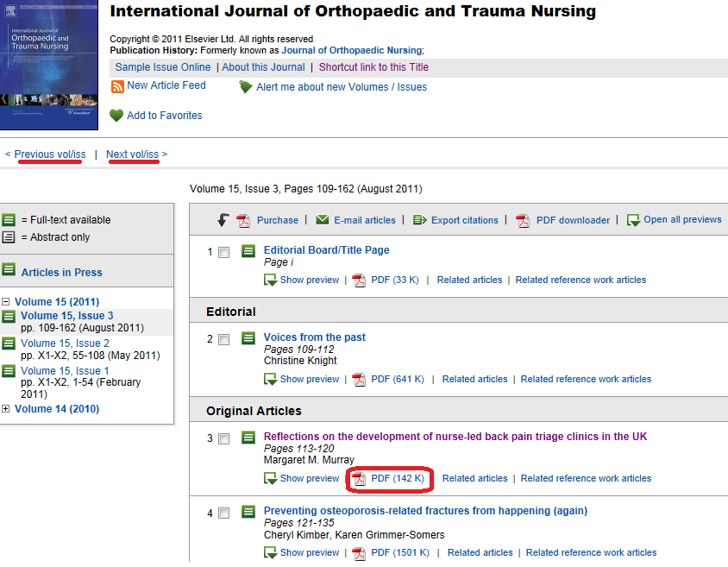This screenshot has height=567, width=728.
Task: Open Journal of Orthopaedic Nursing link
Action: coord(352,50)
